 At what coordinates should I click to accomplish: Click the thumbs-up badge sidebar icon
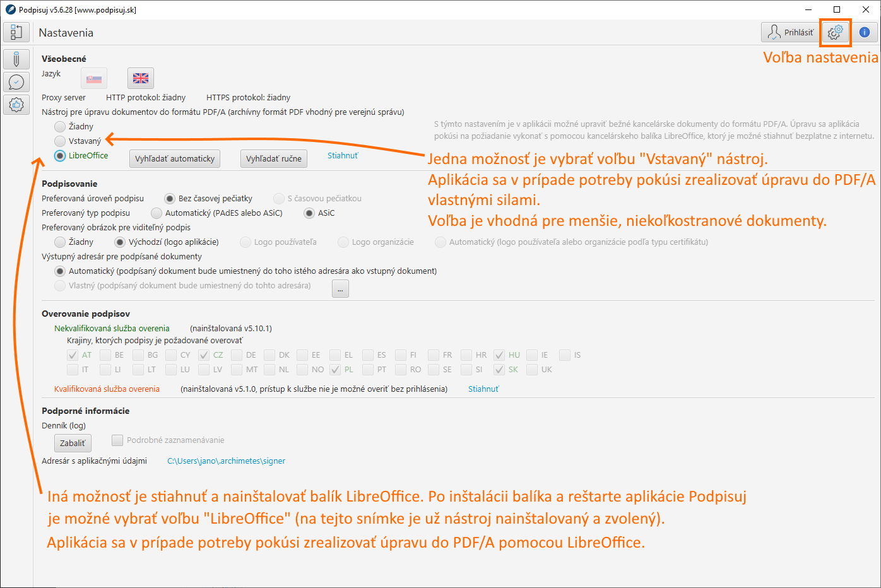16,105
